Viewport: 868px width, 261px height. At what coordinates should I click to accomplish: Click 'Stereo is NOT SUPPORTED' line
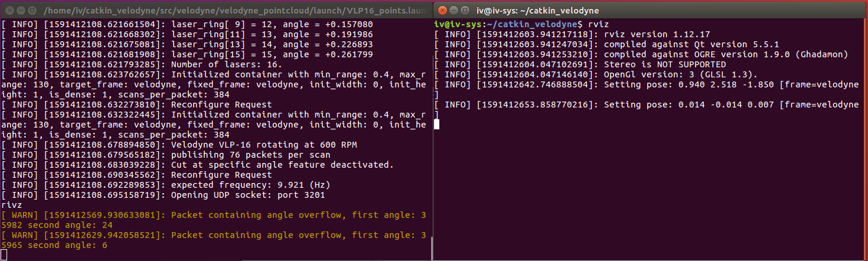580,64
